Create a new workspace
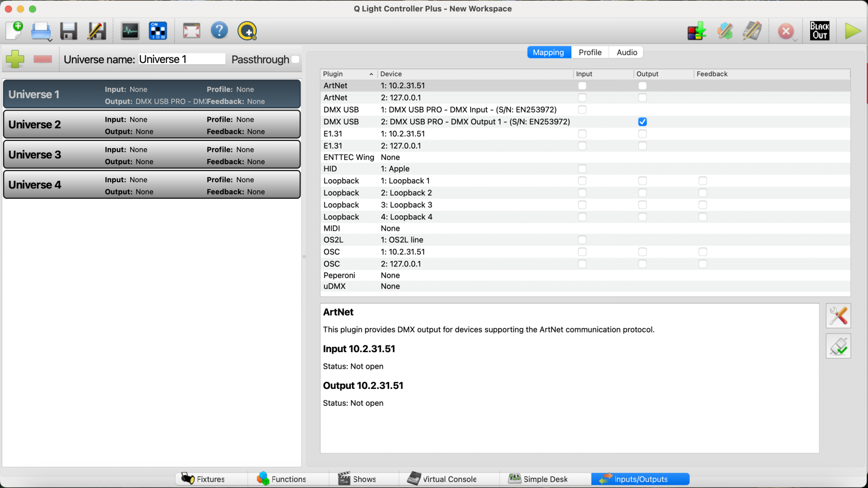Image resolution: width=868 pixels, height=488 pixels. pyautogui.click(x=14, y=31)
